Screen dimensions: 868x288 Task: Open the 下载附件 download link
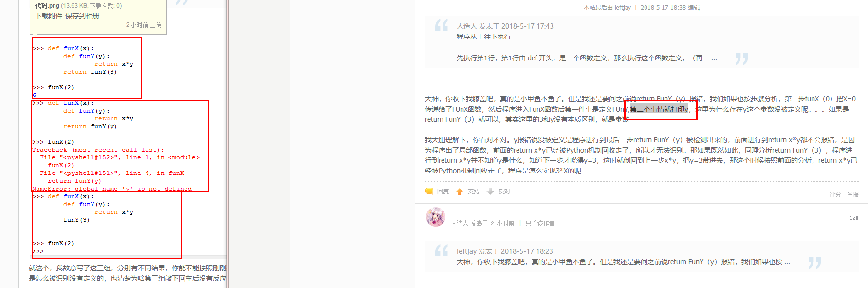point(49,16)
